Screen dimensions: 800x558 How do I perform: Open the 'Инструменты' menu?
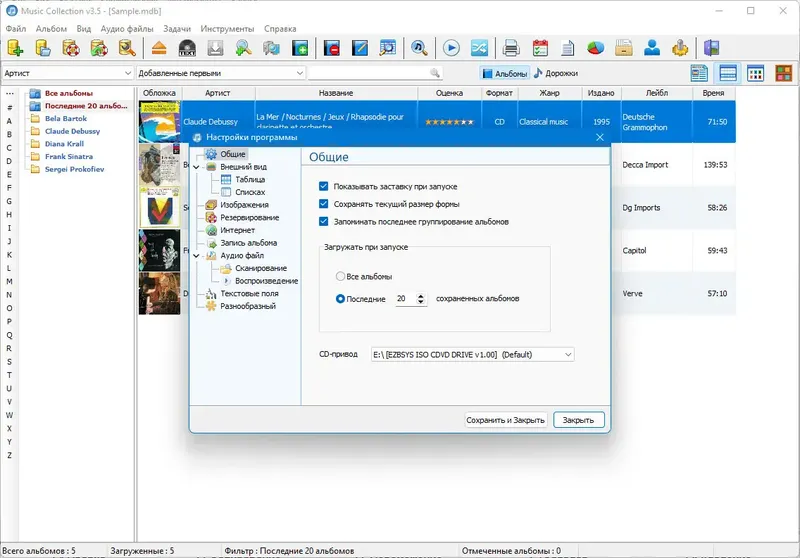tap(227, 29)
